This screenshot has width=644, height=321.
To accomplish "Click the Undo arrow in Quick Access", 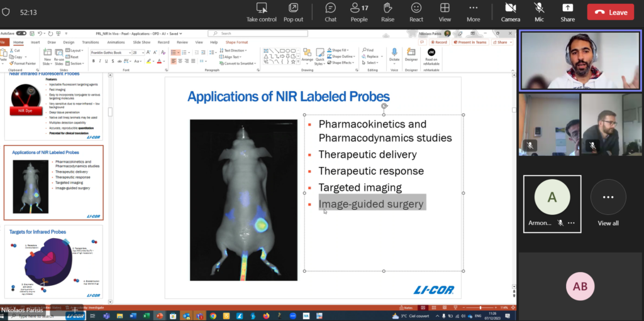I will (40, 34).
